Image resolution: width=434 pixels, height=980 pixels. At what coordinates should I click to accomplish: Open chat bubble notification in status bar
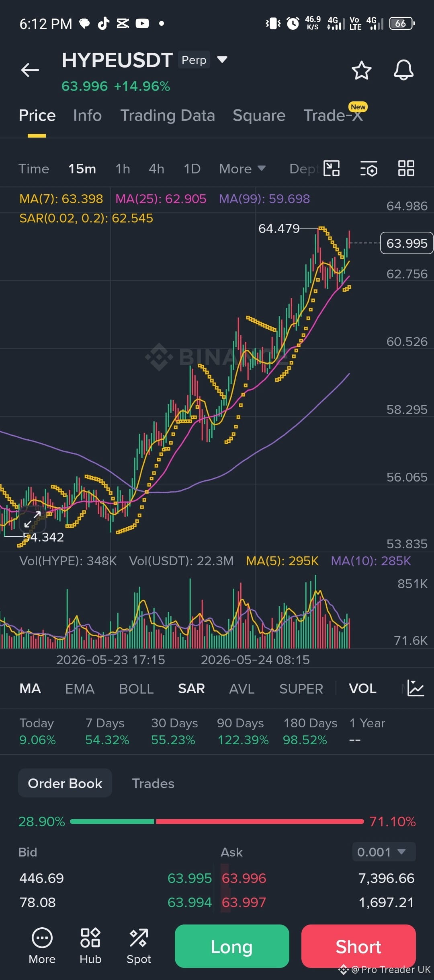tap(84, 24)
